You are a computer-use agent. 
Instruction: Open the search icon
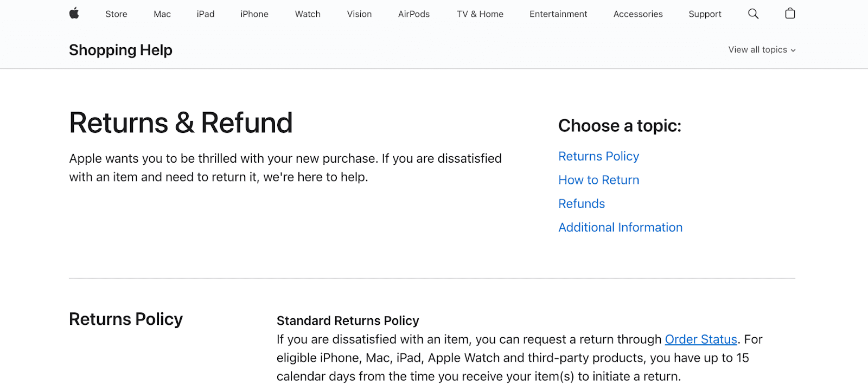point(753,14)
